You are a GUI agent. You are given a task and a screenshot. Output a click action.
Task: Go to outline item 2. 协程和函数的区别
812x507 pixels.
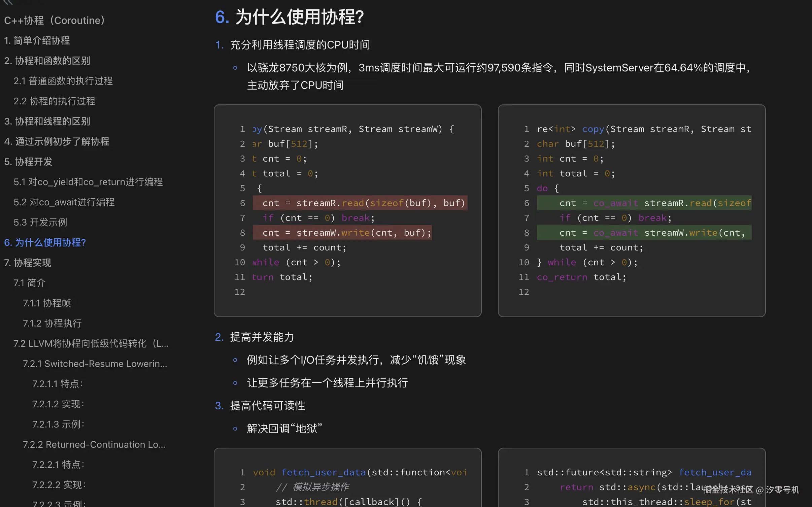tap(47, 61)
